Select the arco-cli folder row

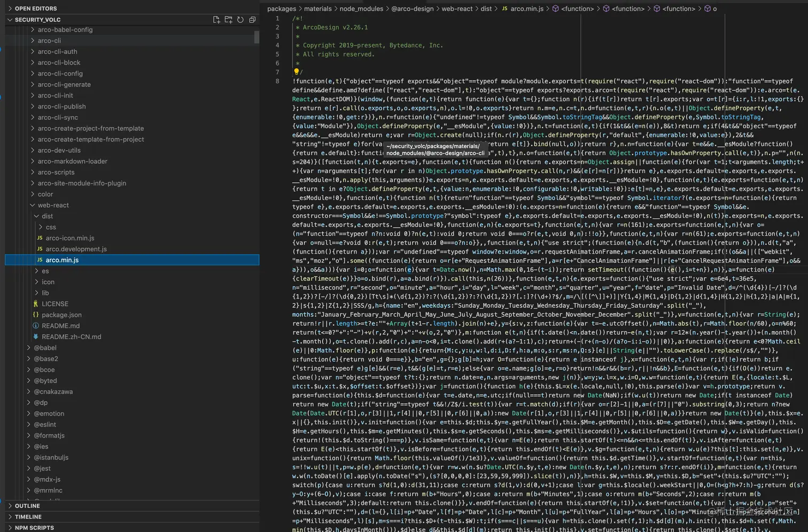(x=132, y=41)
